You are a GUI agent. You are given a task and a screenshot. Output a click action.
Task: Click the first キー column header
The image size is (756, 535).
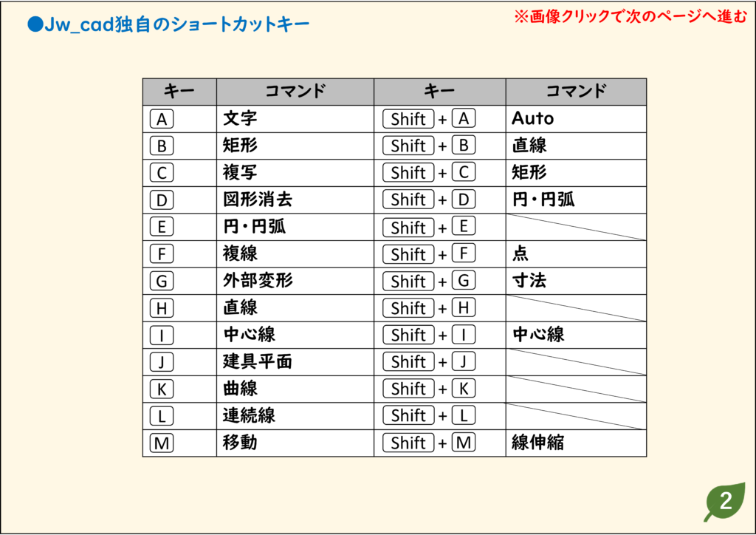[179, 92]
